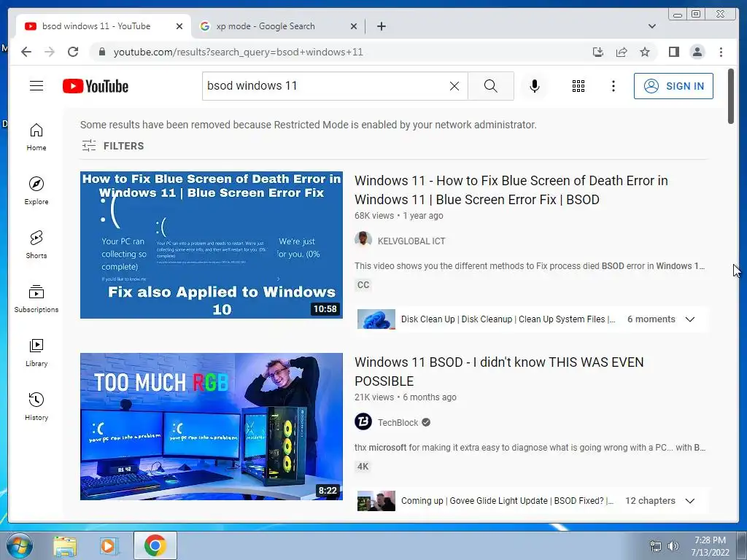Open the YouTube apps grid icon

click(x=578, y=86)
